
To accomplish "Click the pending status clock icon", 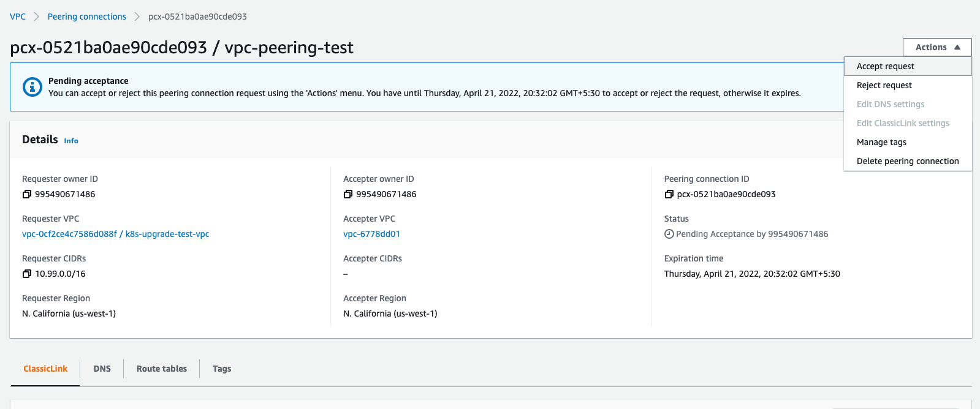I will 669,234.
